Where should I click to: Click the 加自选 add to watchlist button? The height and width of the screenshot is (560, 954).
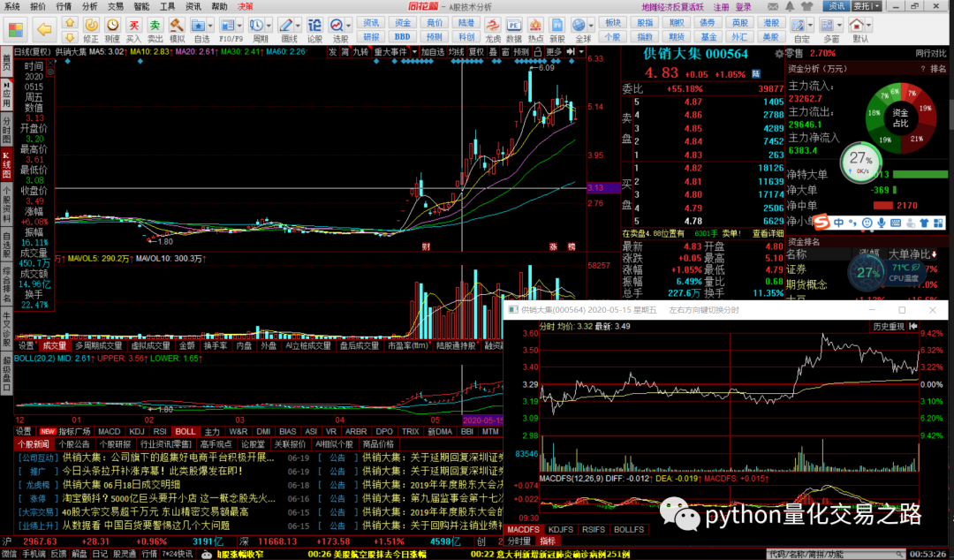point(433,52)
